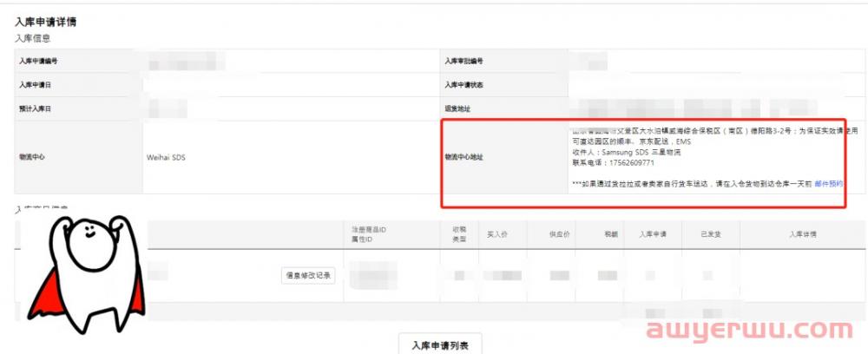Follow the 邮件预约 link
This screenshot has height=354, width=868.
829,184
